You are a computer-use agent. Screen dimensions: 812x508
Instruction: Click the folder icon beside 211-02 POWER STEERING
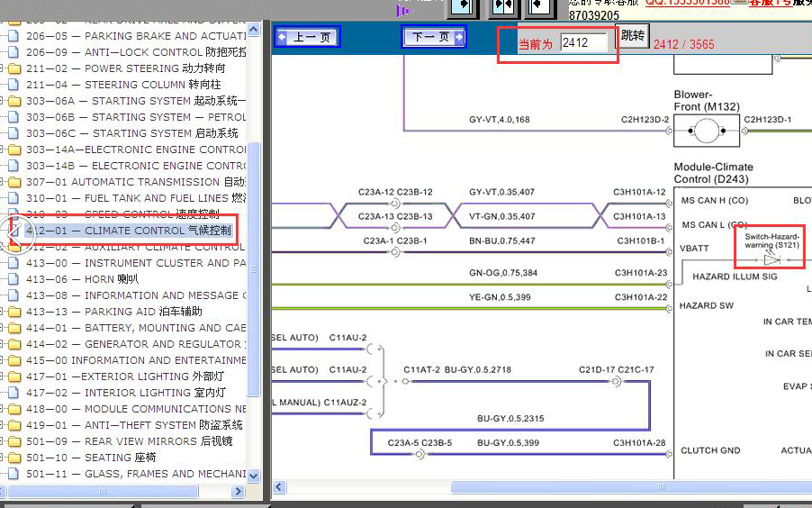pos(14,68)
